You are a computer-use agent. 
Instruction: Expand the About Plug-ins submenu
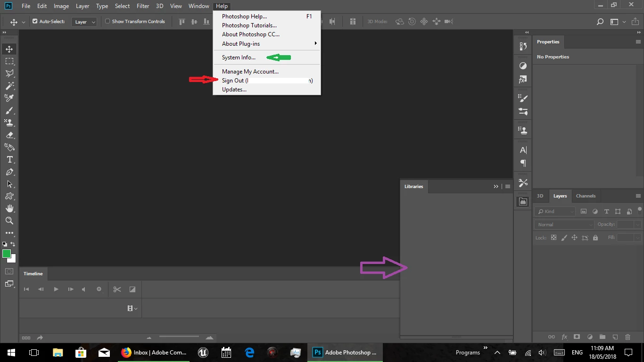pos(267,44)
